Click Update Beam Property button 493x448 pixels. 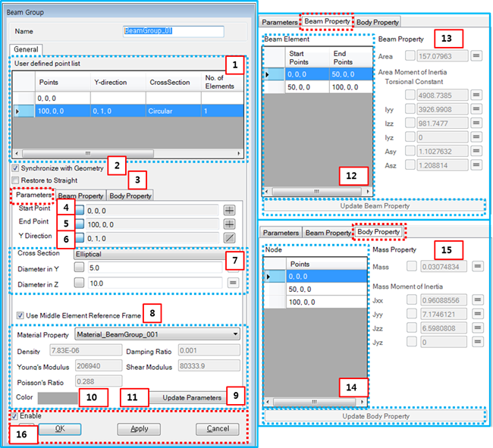(375, 206)
